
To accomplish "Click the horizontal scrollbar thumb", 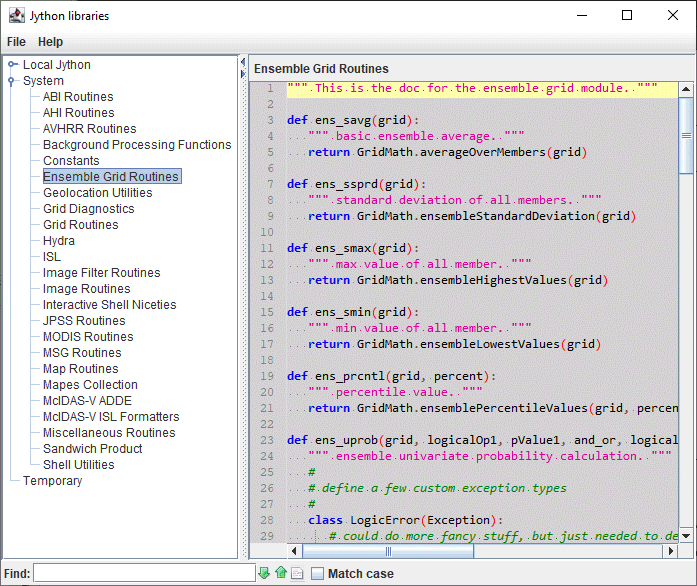I will click(x=388, y=551).
